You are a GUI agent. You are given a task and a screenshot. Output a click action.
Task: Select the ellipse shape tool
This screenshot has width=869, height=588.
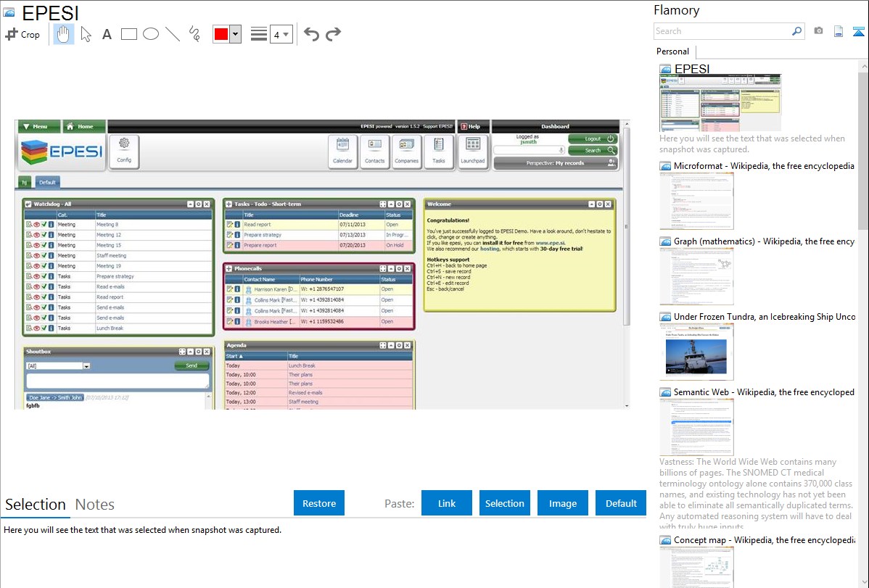(x=151, y=34)
